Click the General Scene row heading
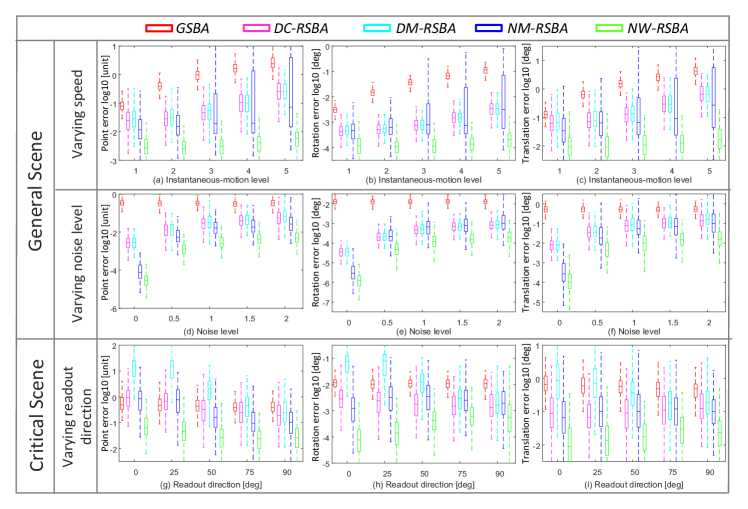Viewport: 748px width, 509px height. tap(36, 191)
